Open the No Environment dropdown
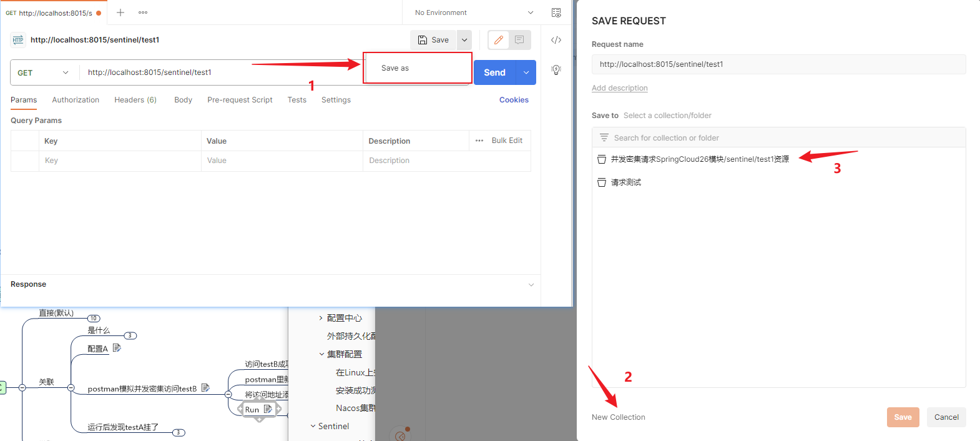980x441 pixels. 474,12
